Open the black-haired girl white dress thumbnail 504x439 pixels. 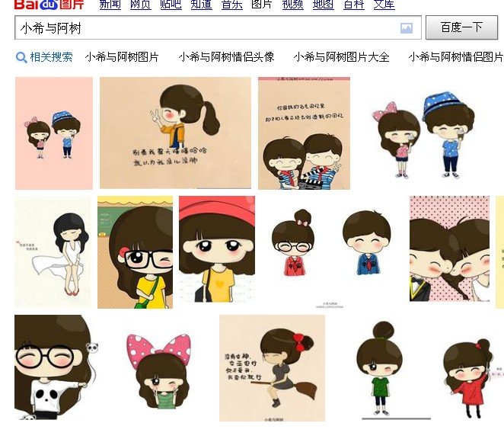53,252
